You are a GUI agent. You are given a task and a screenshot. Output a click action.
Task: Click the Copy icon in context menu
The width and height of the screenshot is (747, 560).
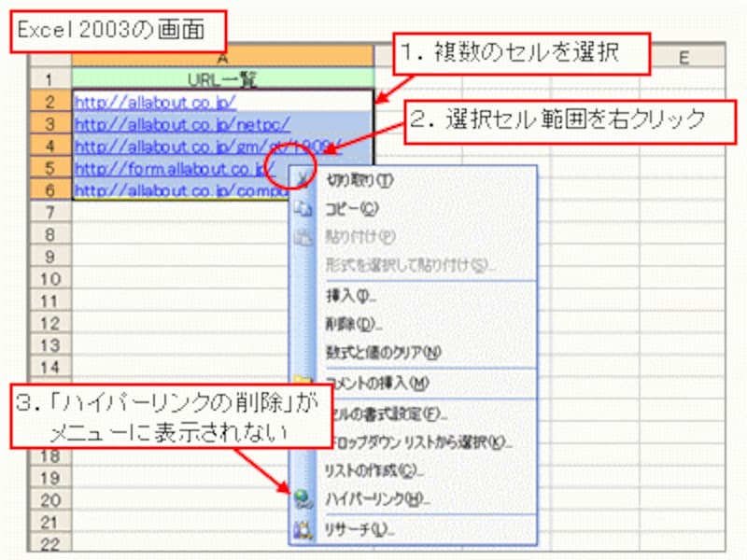tap(303, 208)
